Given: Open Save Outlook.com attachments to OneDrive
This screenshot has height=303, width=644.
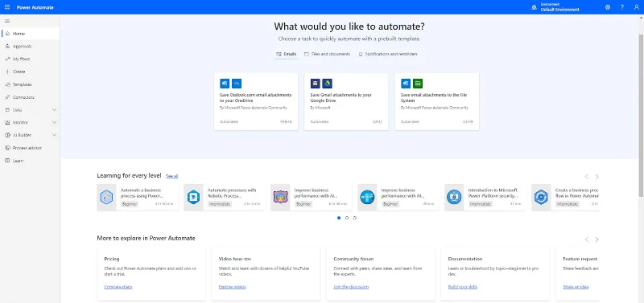Looking at the screenshot, I should coord(256,102).
